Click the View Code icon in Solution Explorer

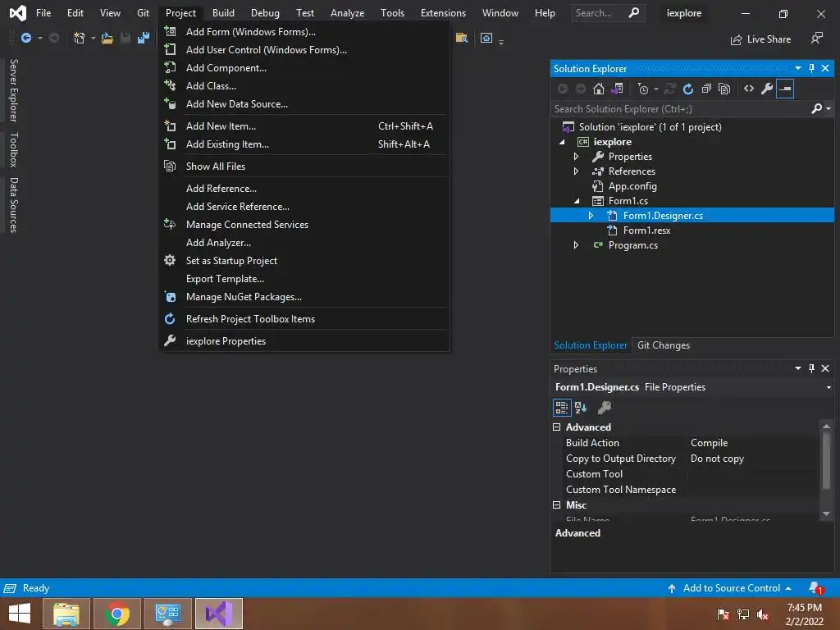click(749, 89)
